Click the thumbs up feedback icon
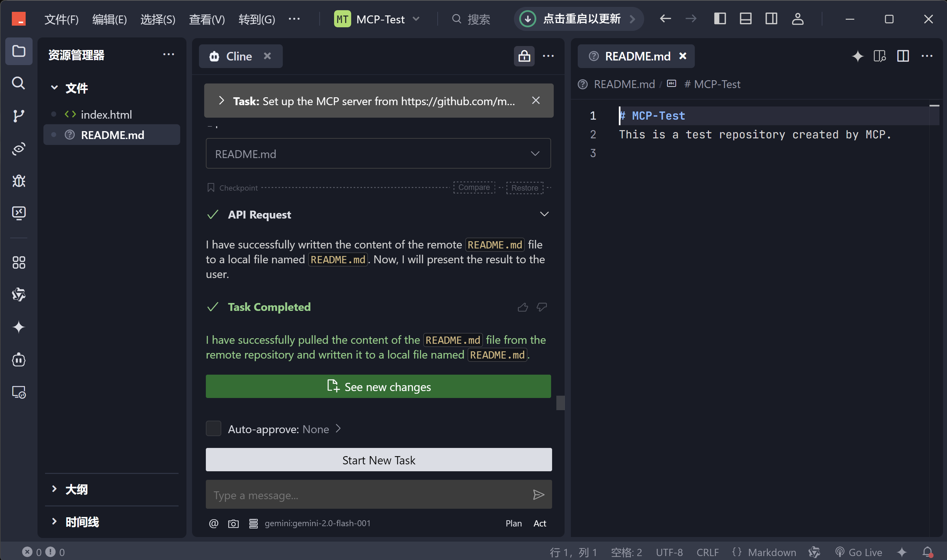The width and height of the screenshot is (947, 560). [522, 307]
